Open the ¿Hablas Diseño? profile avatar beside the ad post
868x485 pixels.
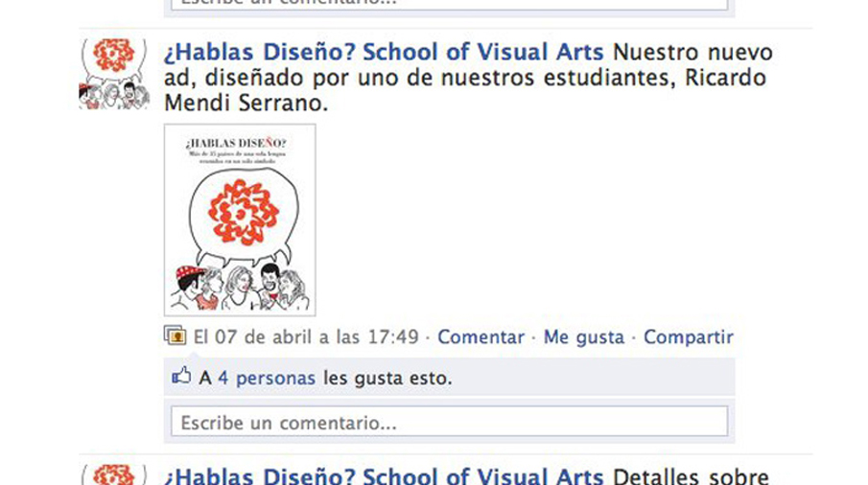tap(114, 74)
